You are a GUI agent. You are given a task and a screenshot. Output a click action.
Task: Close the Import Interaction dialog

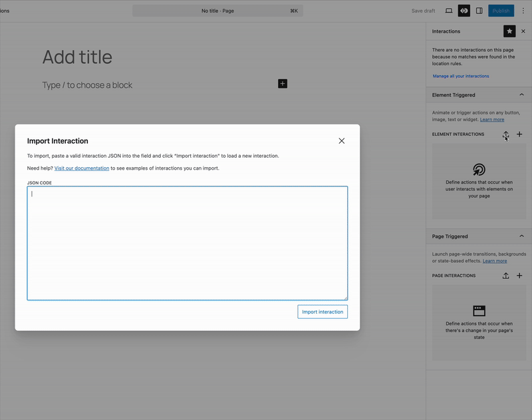point(341,141)
